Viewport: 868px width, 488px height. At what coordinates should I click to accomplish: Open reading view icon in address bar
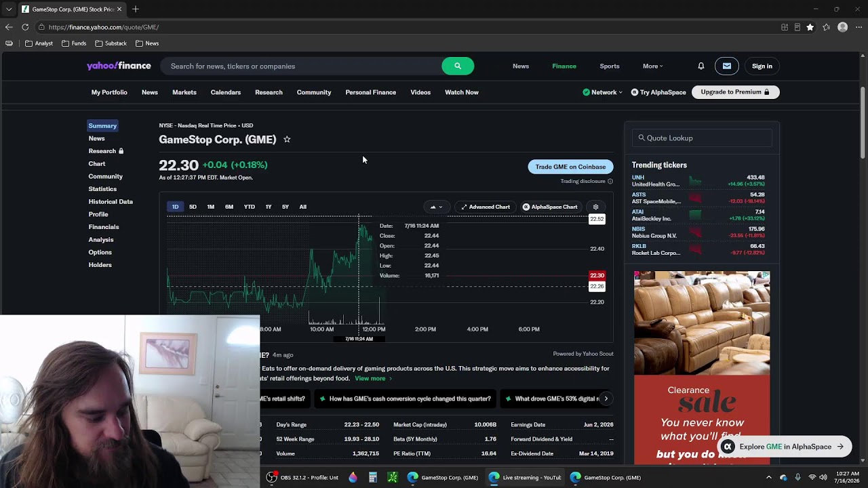tap(797, 27)
